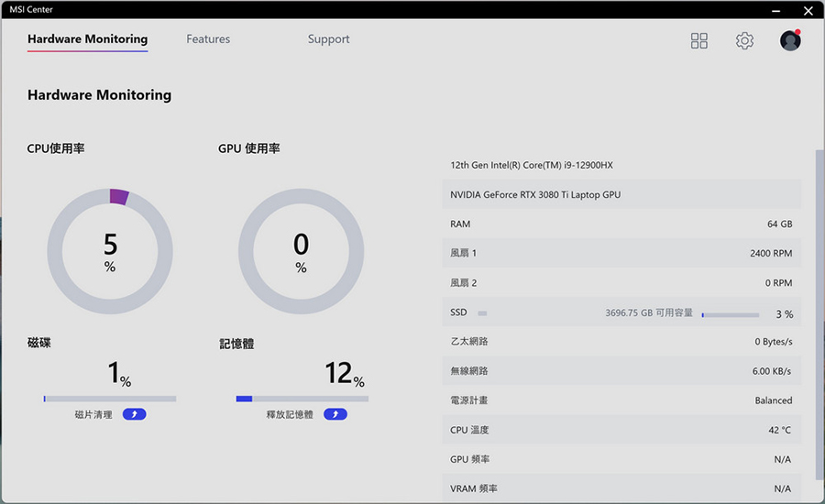
Task: Click the GPU usage 0% gauge
Action: tap(301, 251)
